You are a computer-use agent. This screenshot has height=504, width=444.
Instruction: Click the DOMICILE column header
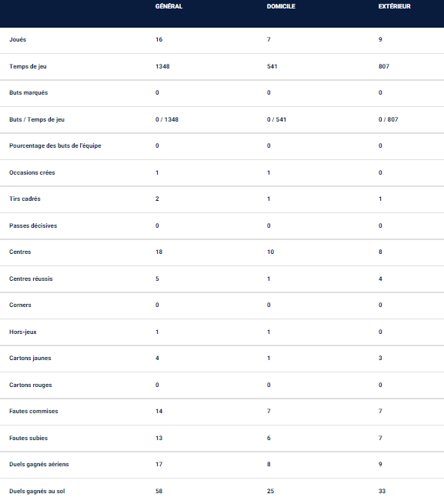tap(281, 6)
